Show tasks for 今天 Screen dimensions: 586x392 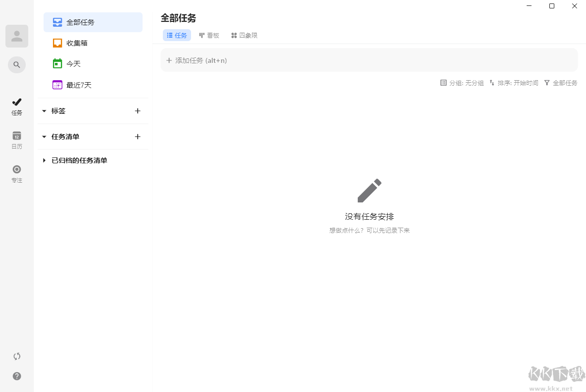coord(93,64)
